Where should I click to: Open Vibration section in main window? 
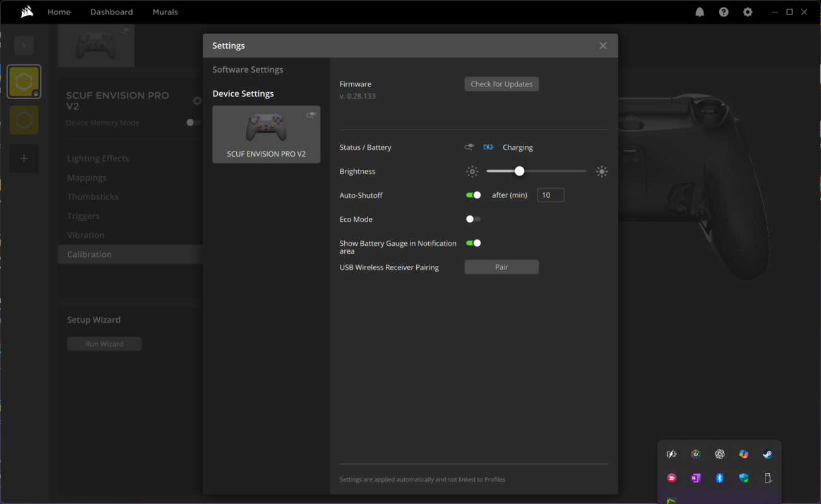[86, 235]
